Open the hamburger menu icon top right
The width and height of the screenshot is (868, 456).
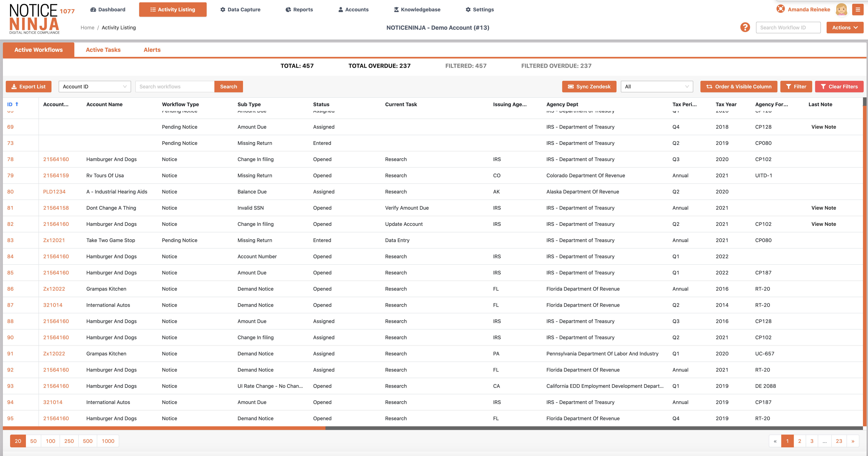(x=858, y=9)
